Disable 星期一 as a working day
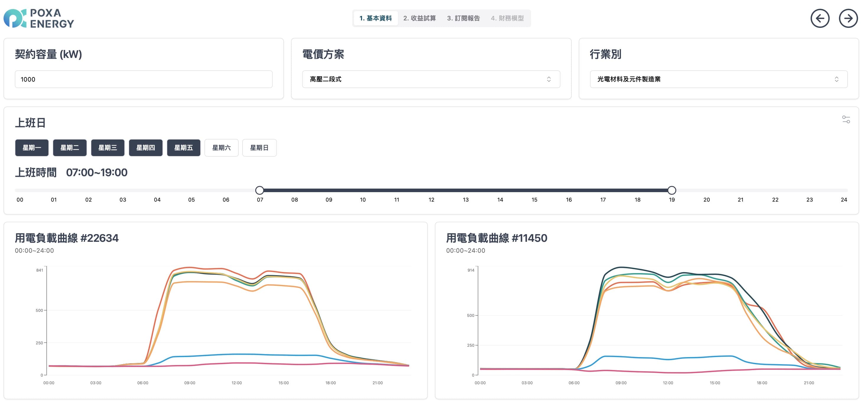The width and height of the screenshot is (868, 402). click(32, 147)
